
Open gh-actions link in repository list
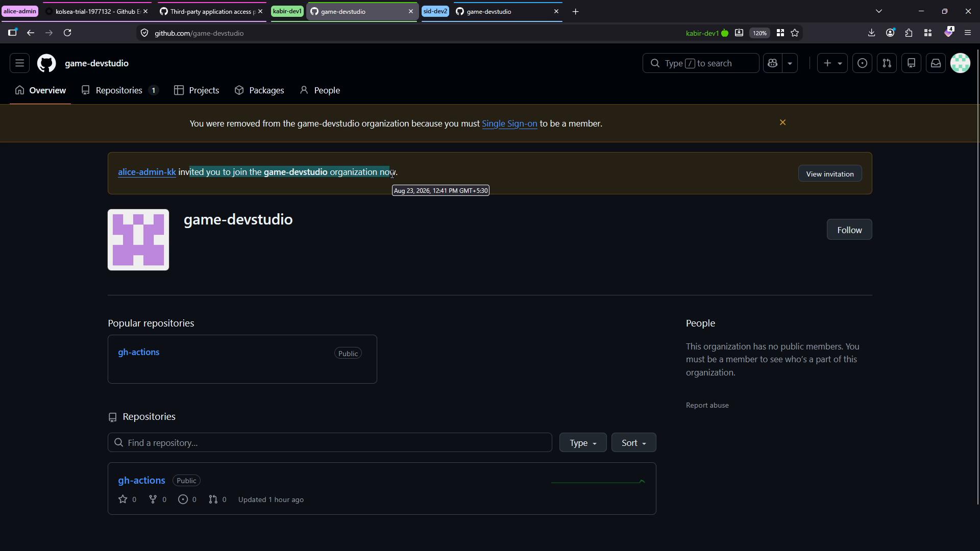(141, 480)
